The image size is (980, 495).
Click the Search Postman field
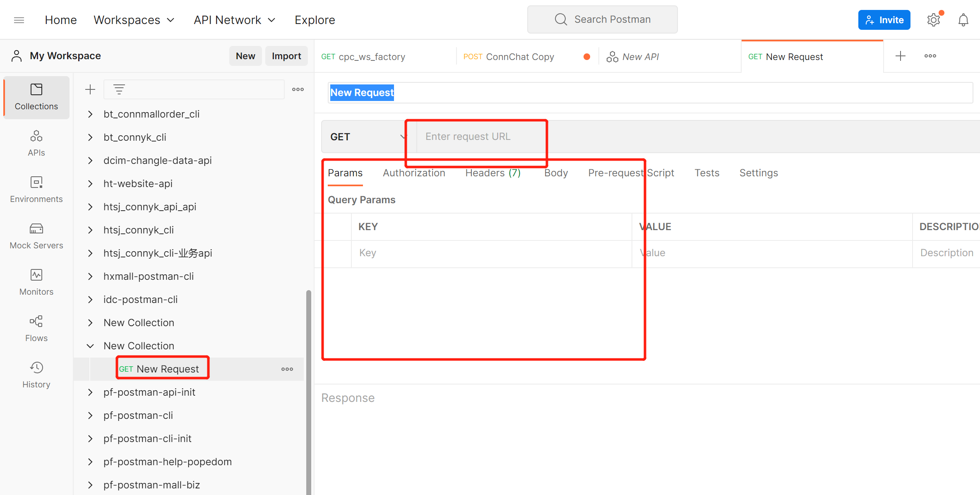point(603,19)
